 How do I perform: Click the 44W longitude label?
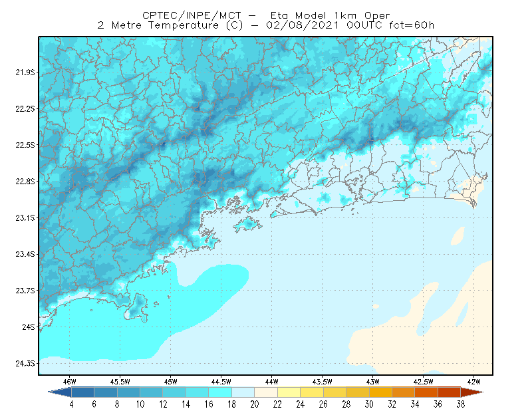(271, 382)
